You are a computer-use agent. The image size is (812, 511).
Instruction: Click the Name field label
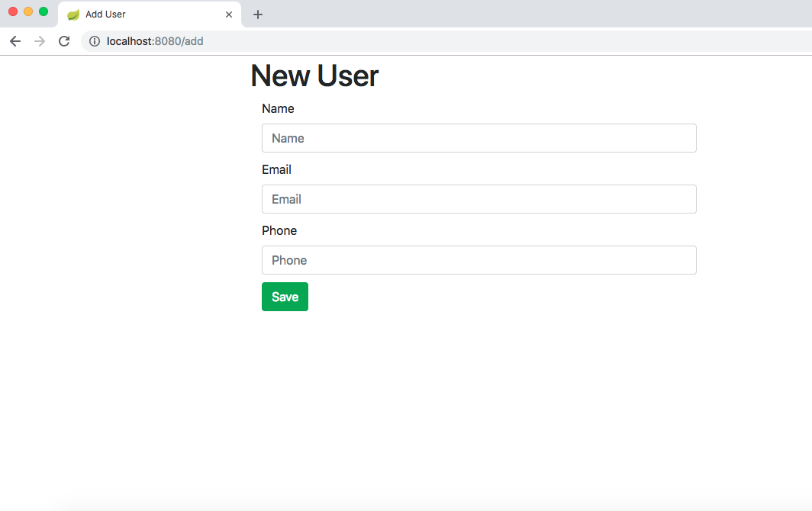click(x=278, y=108)
